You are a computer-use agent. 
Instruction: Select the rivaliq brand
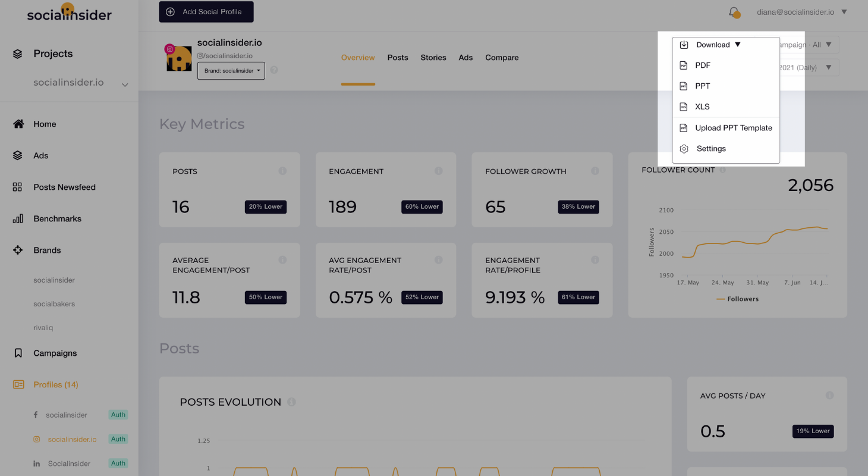[43, 327]
